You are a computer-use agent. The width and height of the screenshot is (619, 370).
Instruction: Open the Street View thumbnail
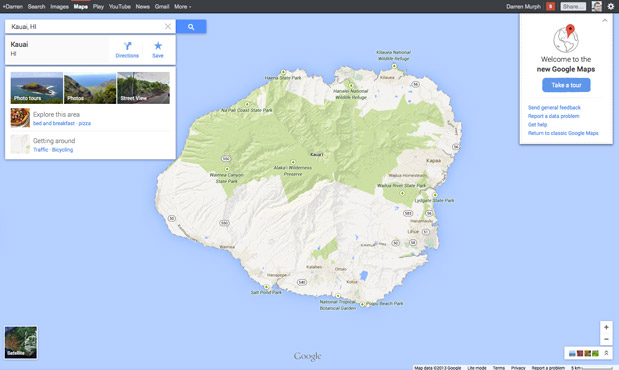(143, 88)
